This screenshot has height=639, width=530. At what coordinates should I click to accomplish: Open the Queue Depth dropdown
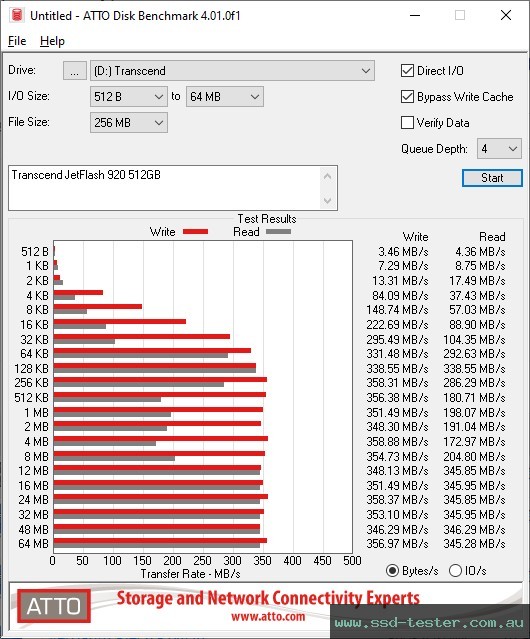pos(499,149)
